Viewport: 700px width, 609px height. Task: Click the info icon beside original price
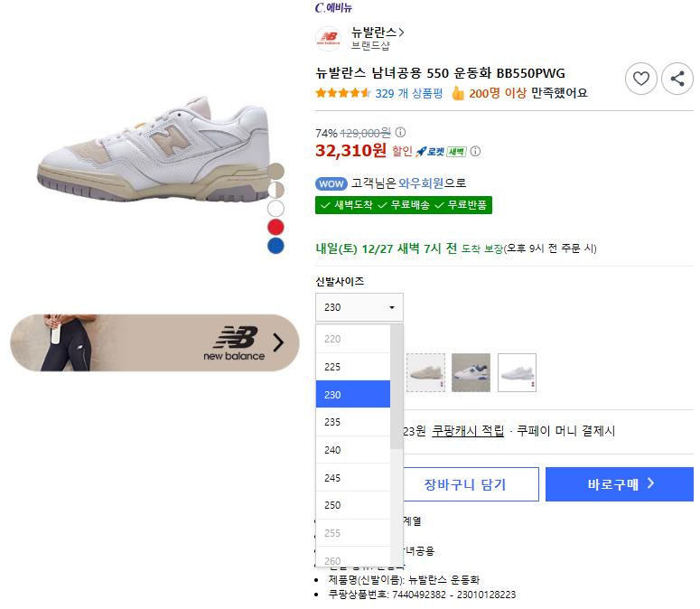click(x=401, y=132)
